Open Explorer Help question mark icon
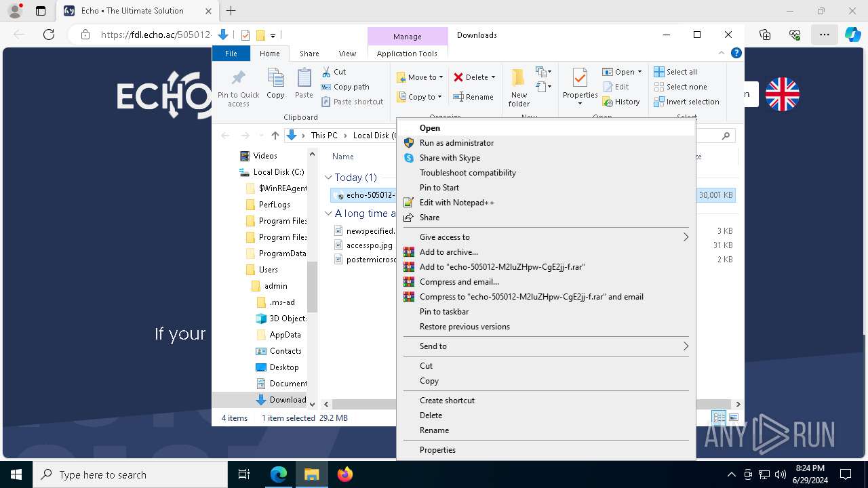868x488 pixels. (x=736, y=53)
